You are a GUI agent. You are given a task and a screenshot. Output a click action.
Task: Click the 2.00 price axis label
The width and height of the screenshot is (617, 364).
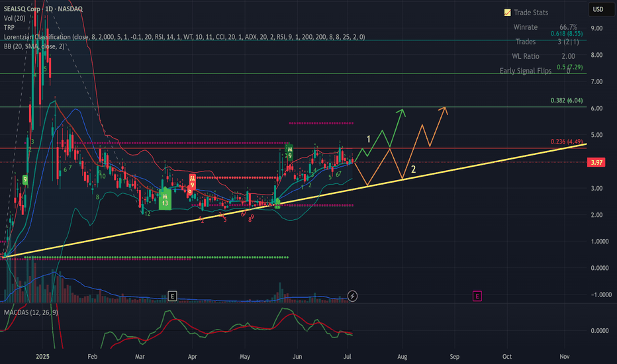[x=596, y=215]
